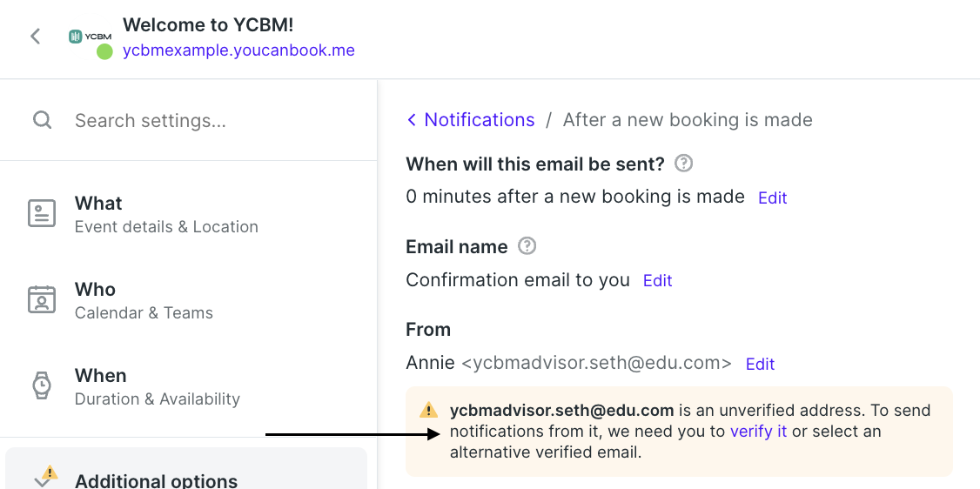980x489 pixels.
Task: Open ycbmexample.youcanbook.me booking link
Action: pyautogui.click(x=238, y=50)
